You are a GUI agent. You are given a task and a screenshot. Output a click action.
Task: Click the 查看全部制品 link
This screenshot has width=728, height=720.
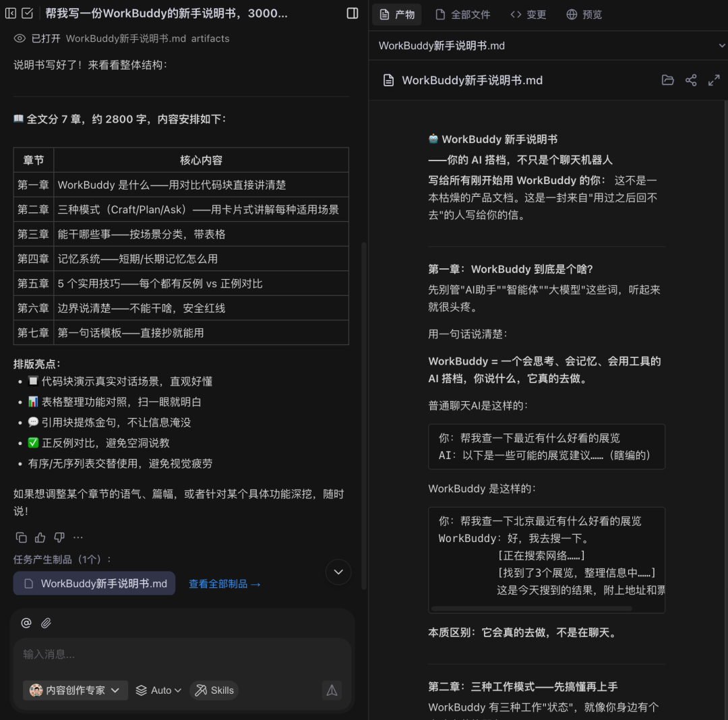224,583
